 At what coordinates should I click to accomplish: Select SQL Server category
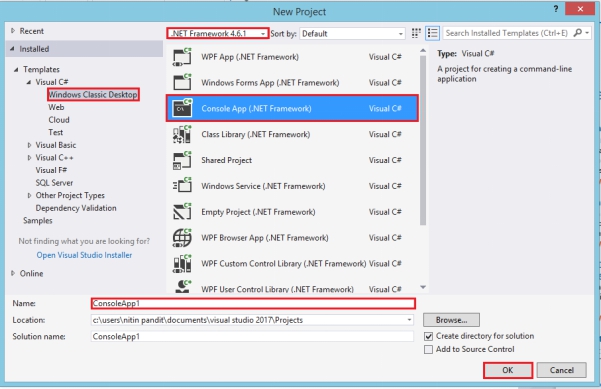click(x=54, y=183)
